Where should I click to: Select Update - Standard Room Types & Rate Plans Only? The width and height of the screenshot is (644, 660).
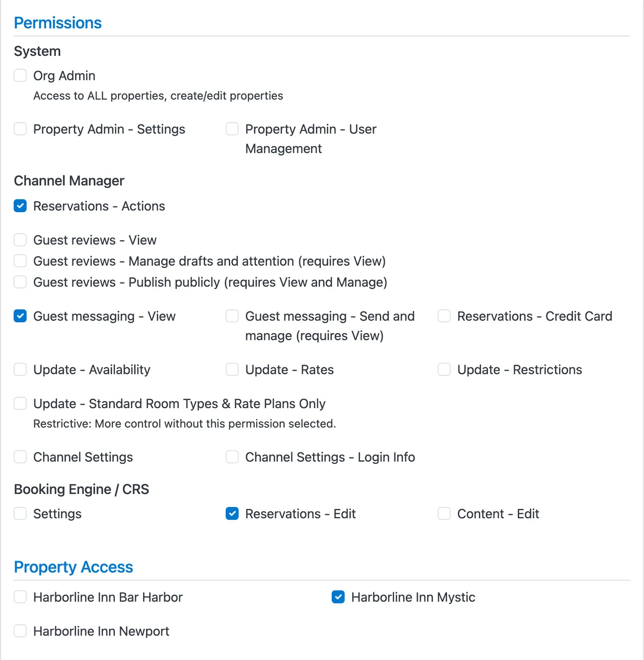click(x=20, y=403)
